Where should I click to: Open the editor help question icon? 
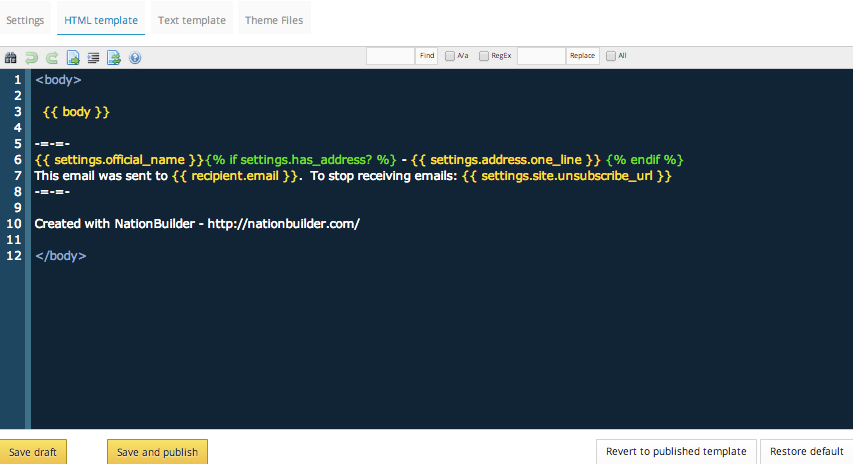tap(135, 58)
